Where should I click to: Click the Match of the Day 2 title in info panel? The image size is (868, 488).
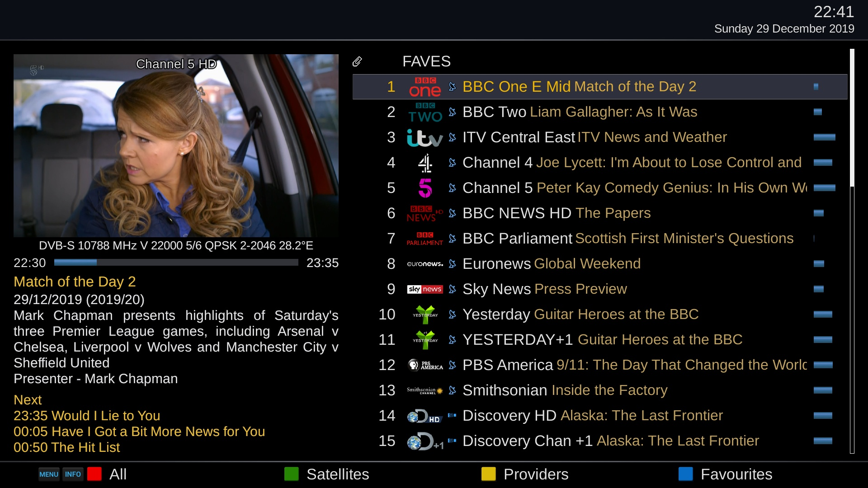[x=75, y=282]
